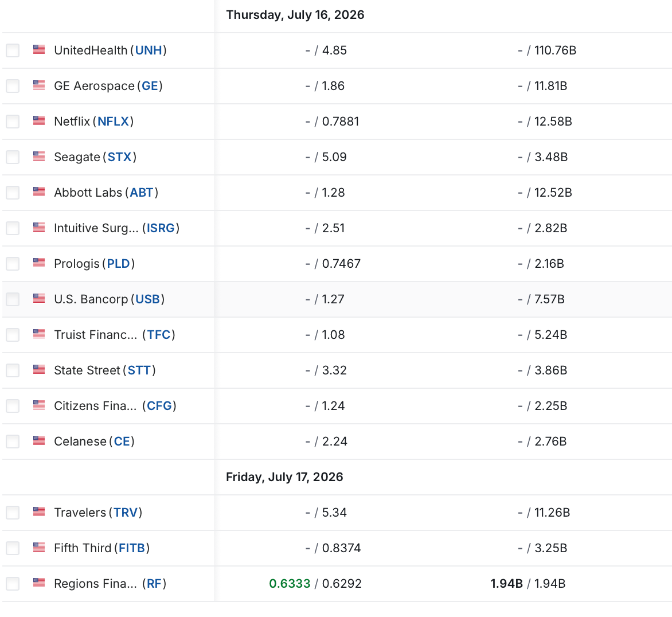The height and width of the screenshot is (617, 672).
Task: Click the PLD ticker symbol
Action: [x=118, y=264]
